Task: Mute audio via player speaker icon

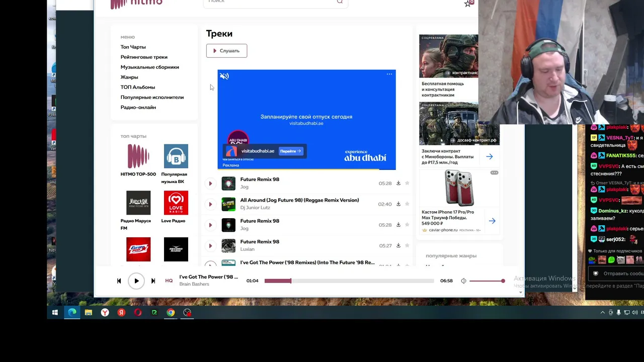Action: tap(464, 281)
